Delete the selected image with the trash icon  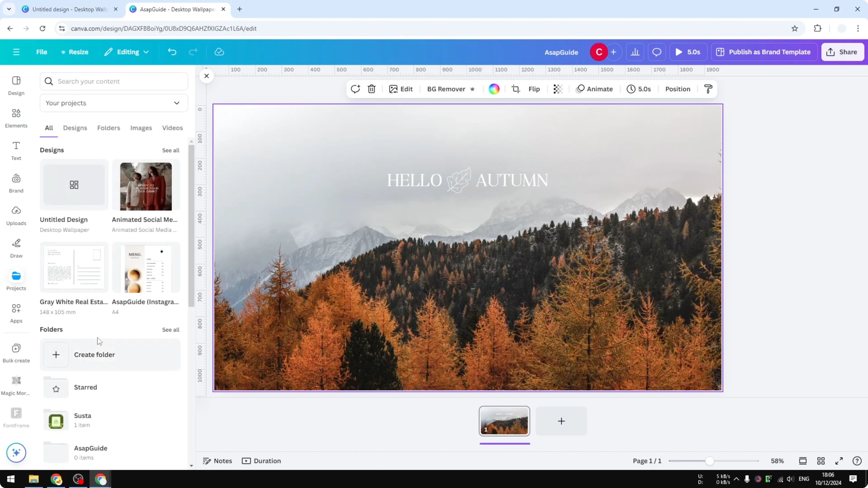(x=371, y=89)
